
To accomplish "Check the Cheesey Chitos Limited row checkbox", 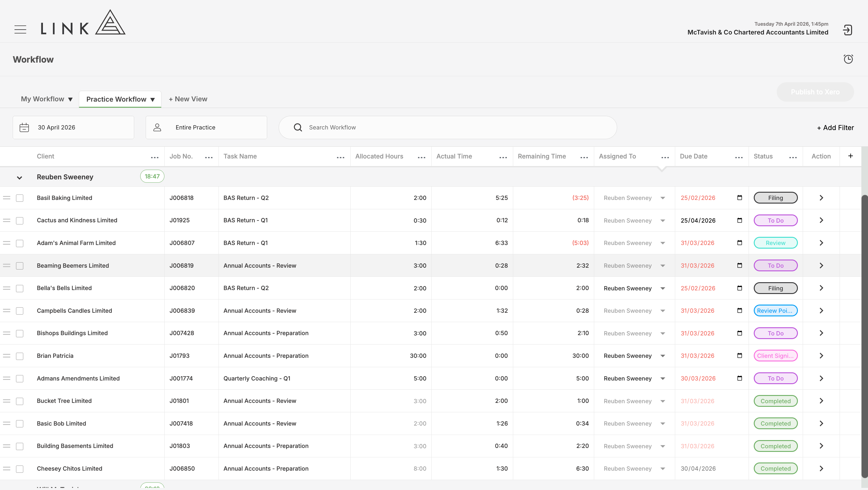I will click(20, 469).
